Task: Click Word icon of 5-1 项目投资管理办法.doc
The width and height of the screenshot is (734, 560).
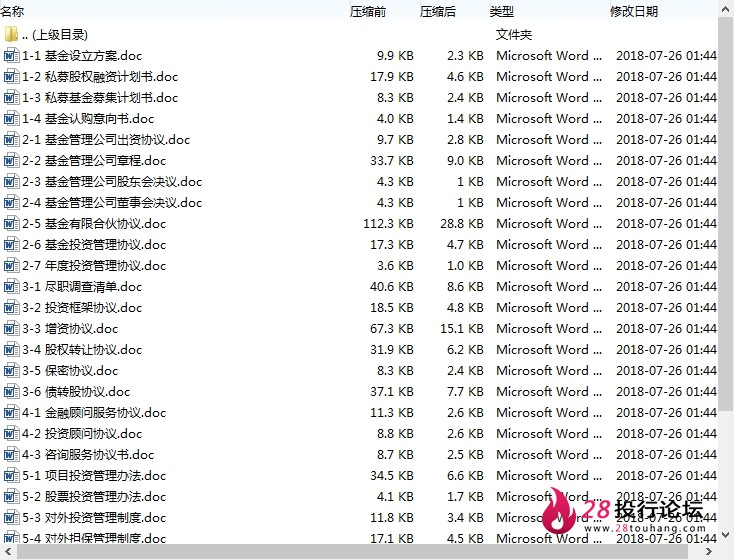Action: pos(11,476)
